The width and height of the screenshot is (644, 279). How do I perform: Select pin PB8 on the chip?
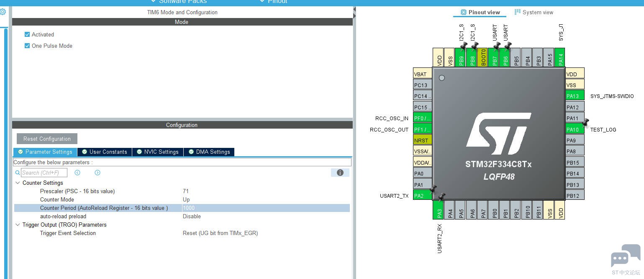(x=471, y=57)
